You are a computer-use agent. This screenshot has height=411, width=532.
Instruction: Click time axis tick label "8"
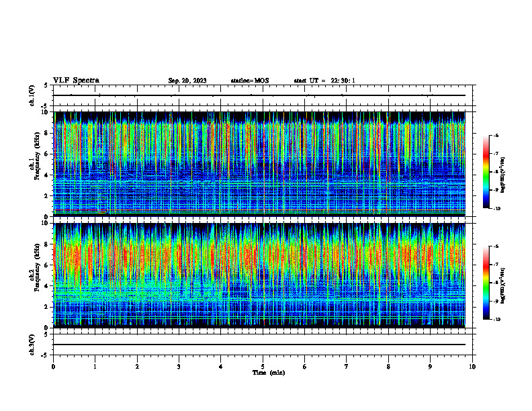(x=388, y=367)
